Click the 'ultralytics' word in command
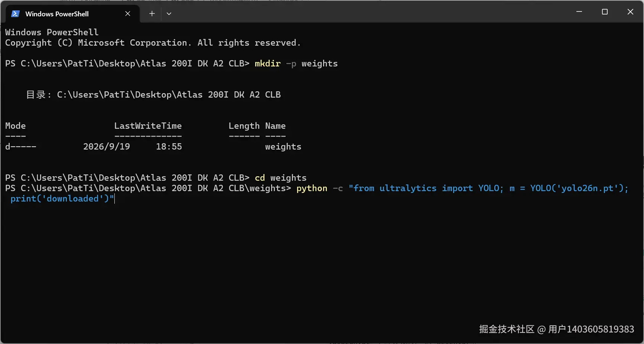This screenshot has height=344, width=644. pyautogui.click(x=408, y=188)
